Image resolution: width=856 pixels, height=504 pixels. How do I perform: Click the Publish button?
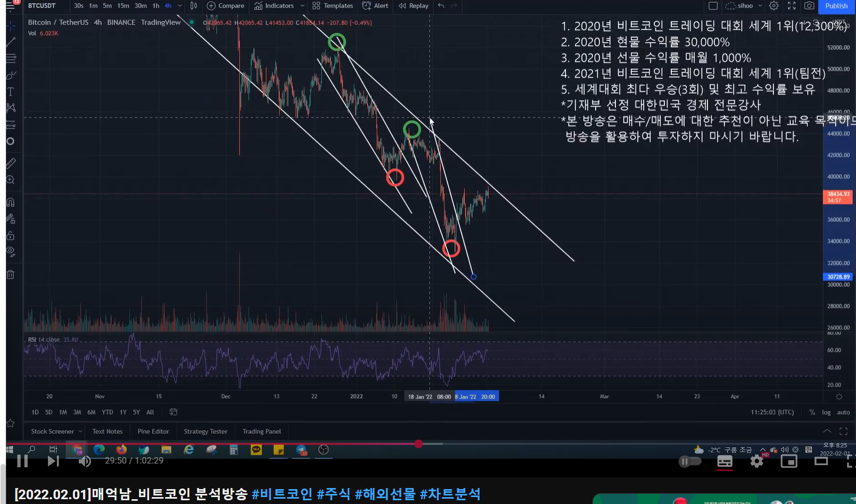pyautogui.click(x=836, y=6)
